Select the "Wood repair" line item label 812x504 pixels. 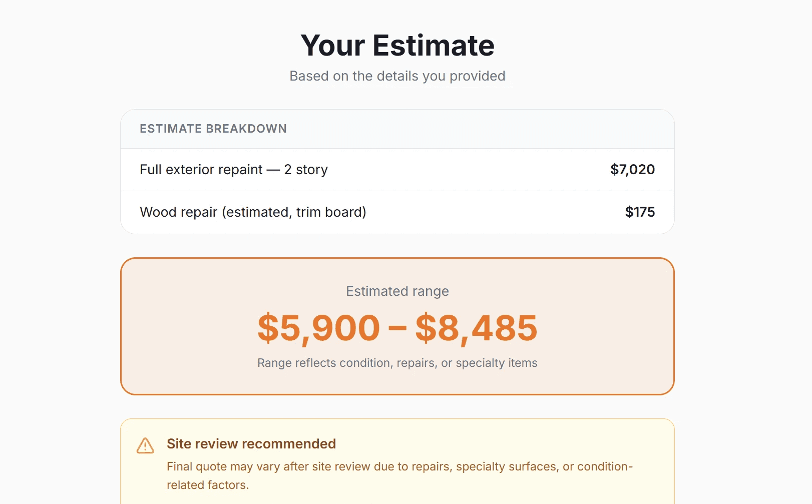179,212
